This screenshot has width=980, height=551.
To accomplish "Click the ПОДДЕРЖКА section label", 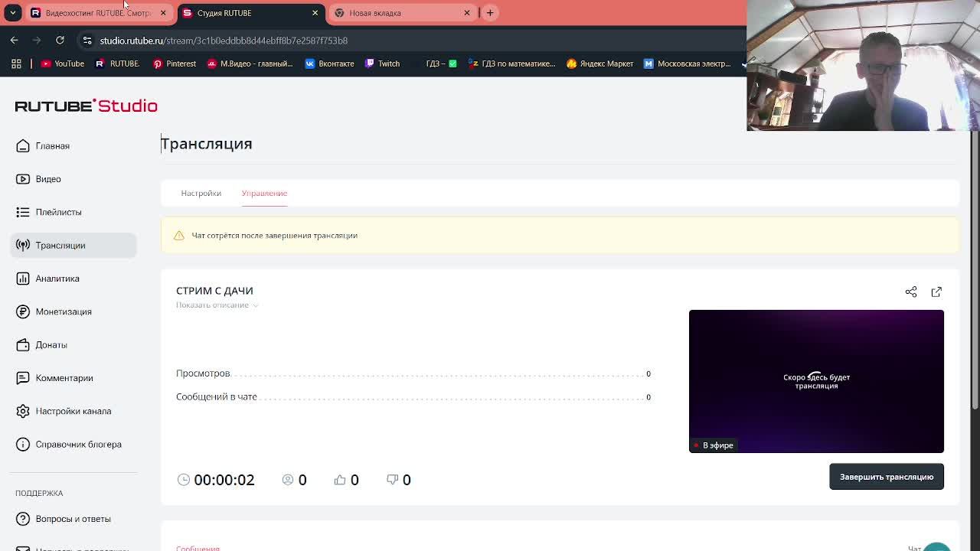I will [39, 494].
